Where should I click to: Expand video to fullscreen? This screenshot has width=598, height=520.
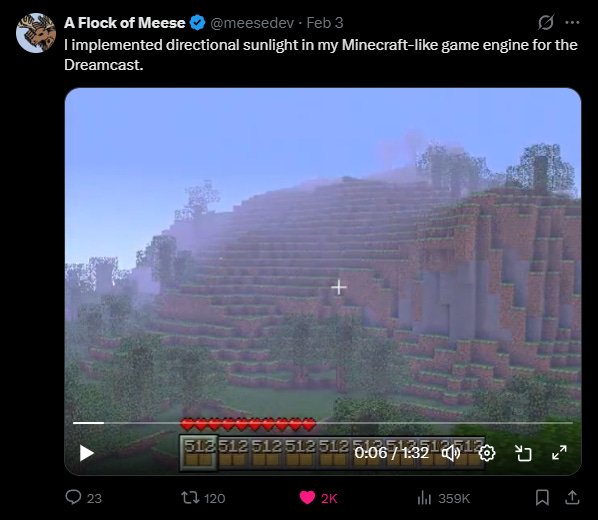pyautogui.click(x=559, y=453)
